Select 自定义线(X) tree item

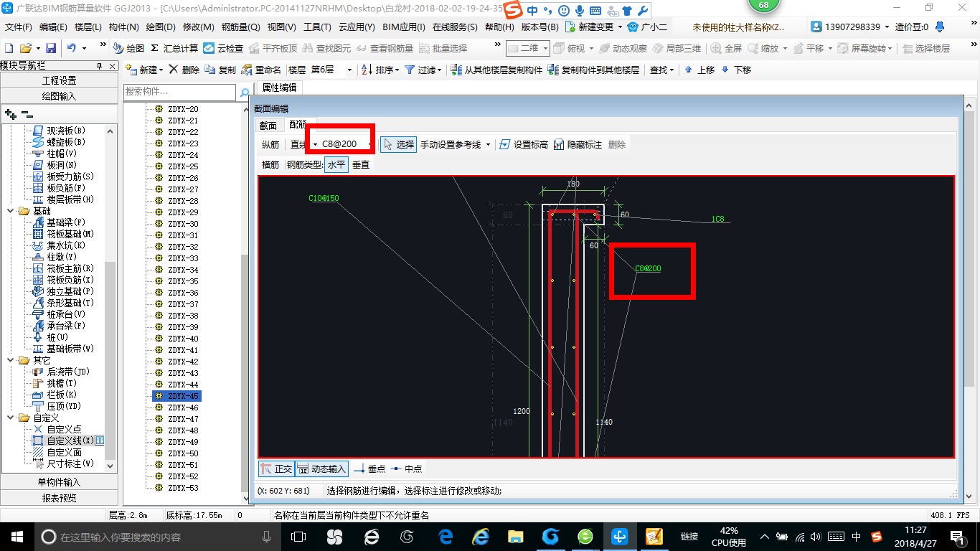pos(70,441)
